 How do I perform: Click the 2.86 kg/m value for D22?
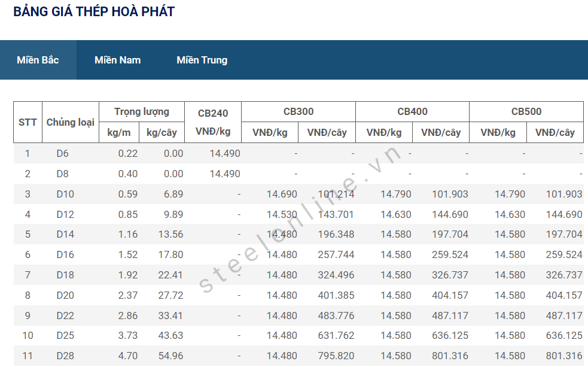[x=128, y=316]
